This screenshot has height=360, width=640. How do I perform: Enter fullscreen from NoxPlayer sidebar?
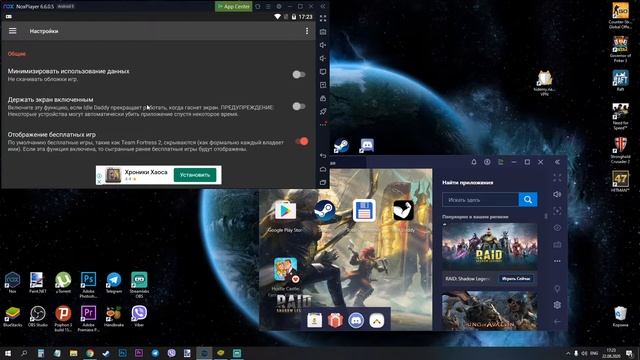(323, 18)
